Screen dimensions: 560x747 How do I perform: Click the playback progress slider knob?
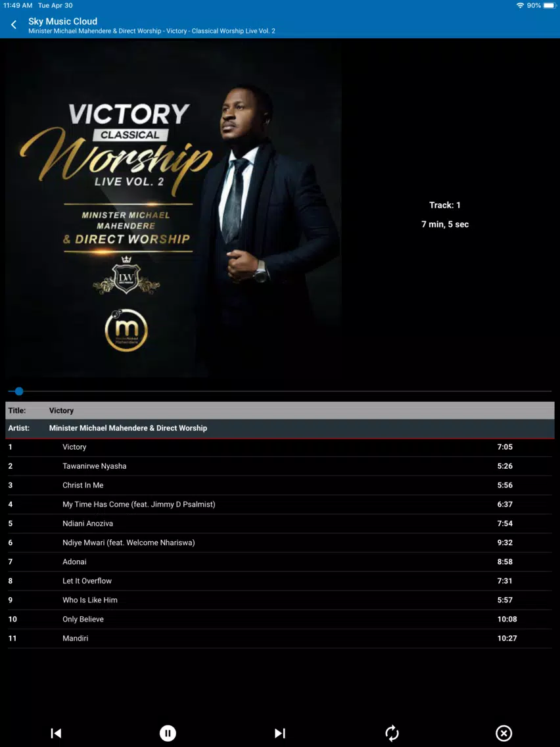(19, 391)
